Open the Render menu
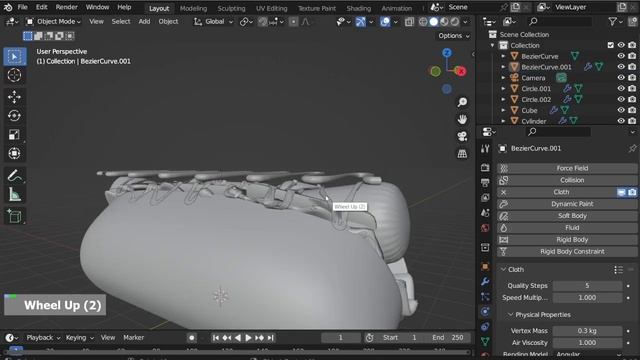640x360 pixels. pos(67,7)
